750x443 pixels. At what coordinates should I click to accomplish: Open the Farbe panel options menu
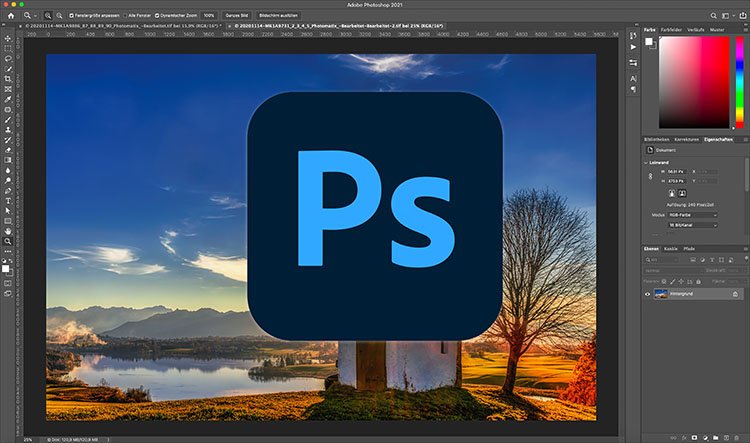point(745,30)
